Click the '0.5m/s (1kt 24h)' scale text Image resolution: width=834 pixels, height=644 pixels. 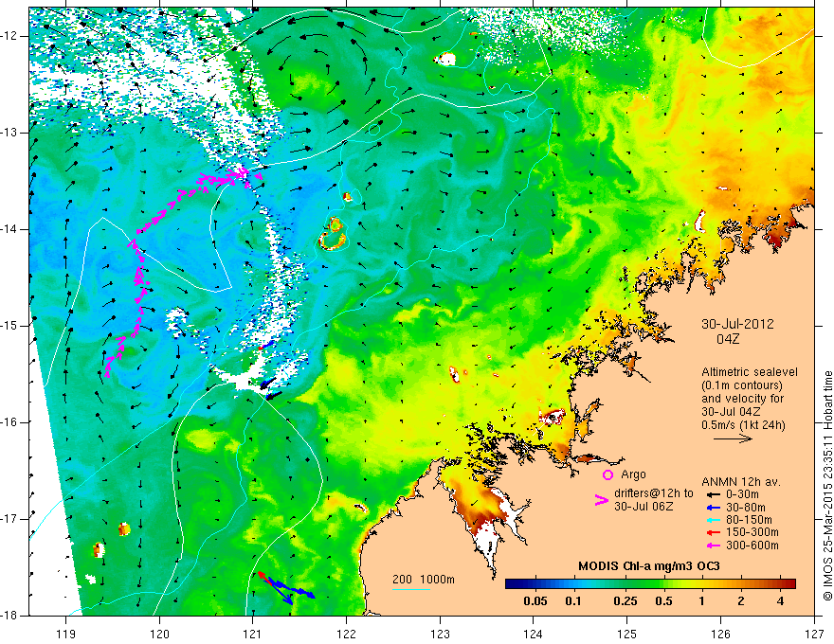point(743,425)
